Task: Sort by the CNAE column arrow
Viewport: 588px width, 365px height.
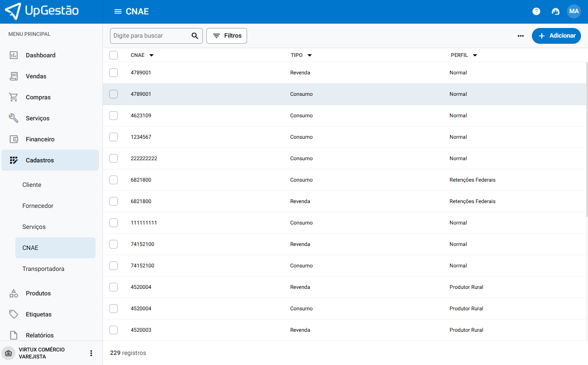Action: pyautogui.click(x=152, y=56)
